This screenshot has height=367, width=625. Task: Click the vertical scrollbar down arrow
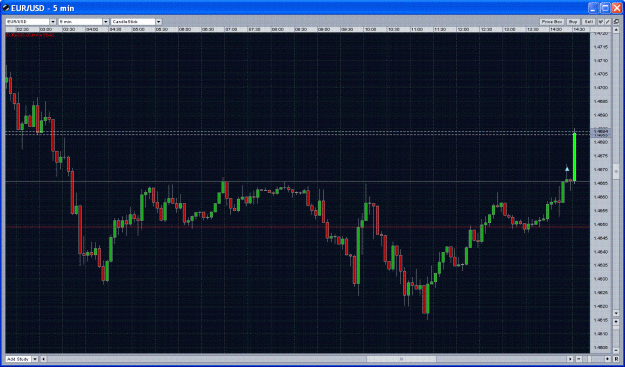click(x=616, y=313)
